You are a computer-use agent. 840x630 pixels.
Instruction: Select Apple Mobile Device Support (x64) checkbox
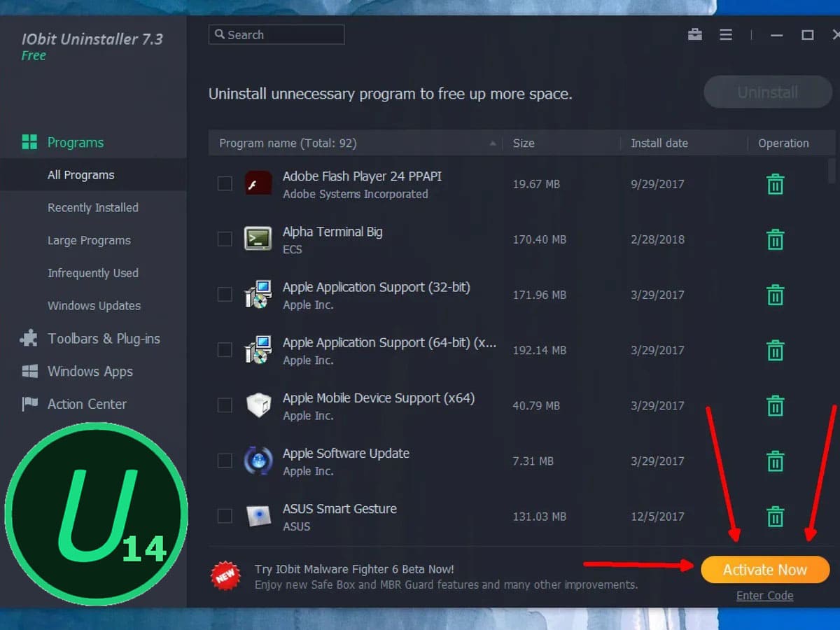click(225, 405)
